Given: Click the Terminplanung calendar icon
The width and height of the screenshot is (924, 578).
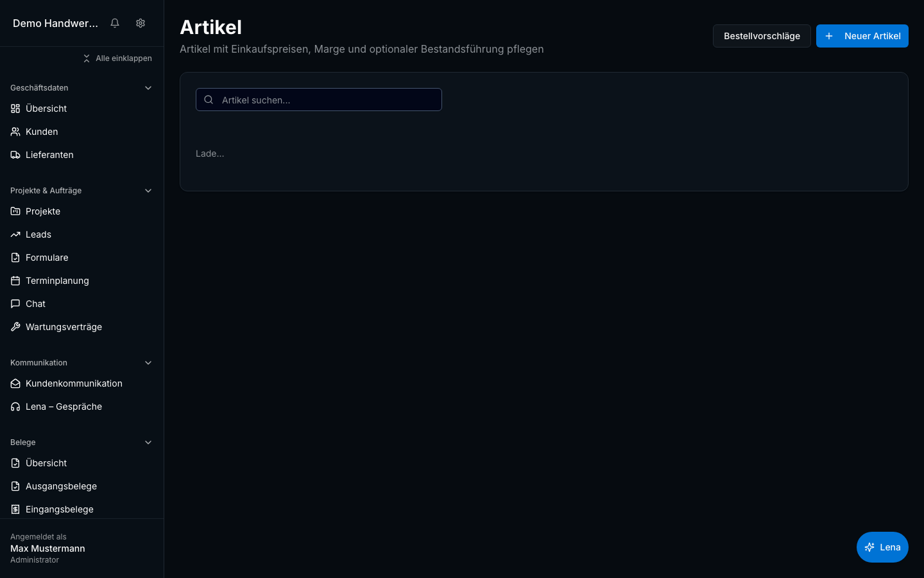Looking at the screenshot, I should (15, 281).
